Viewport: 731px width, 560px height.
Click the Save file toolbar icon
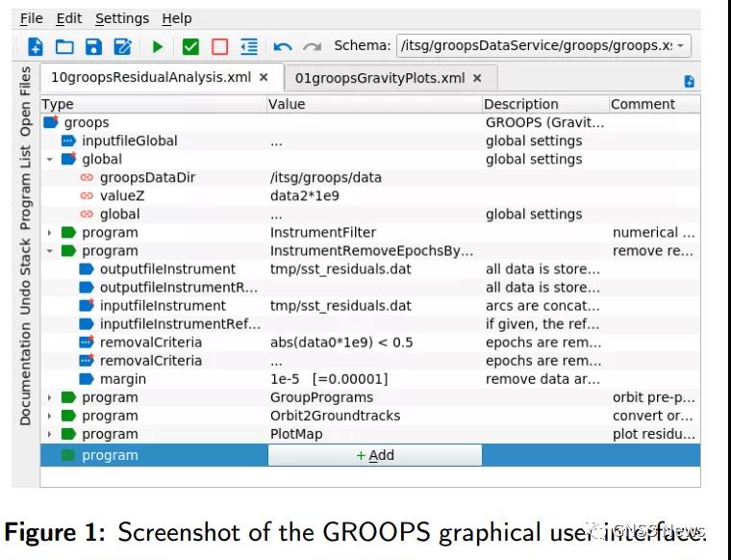pyautogui.click(x=93, y=46)
